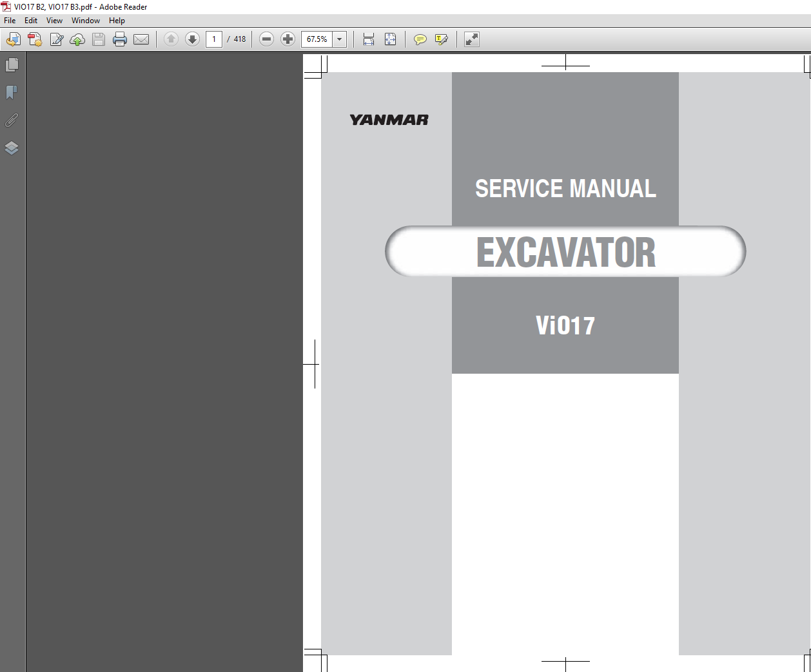Go to next page arrow button
This screenshot has width=811, height=672.
click(x=192, y=39)
